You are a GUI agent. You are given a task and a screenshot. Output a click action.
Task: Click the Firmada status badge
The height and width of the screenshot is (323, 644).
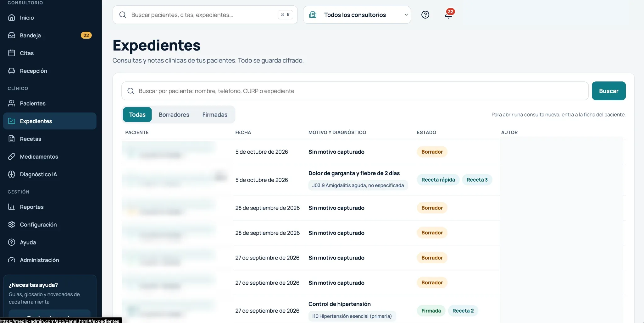point(431,311)
